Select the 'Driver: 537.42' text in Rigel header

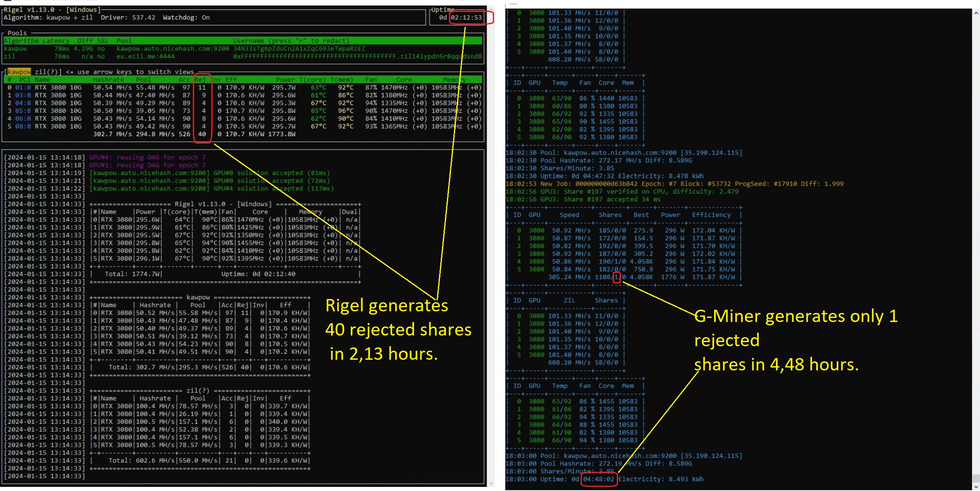pos(128,18)
